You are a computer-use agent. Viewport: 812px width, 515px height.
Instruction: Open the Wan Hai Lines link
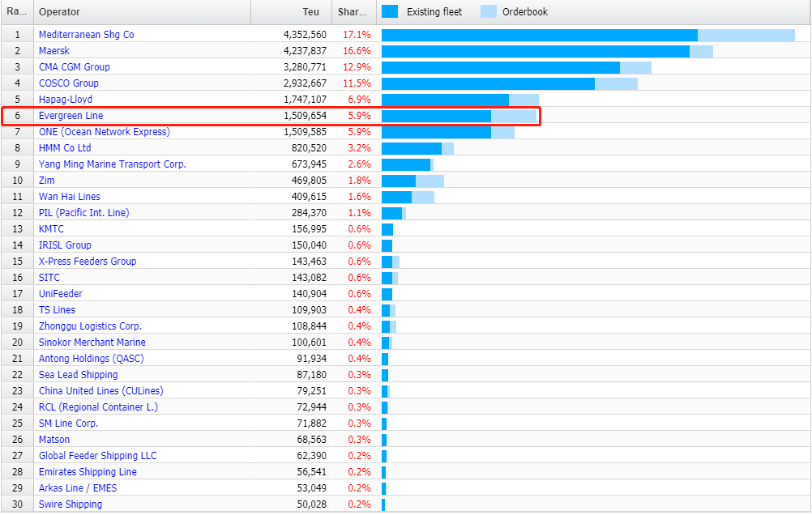tap(70, 196)
